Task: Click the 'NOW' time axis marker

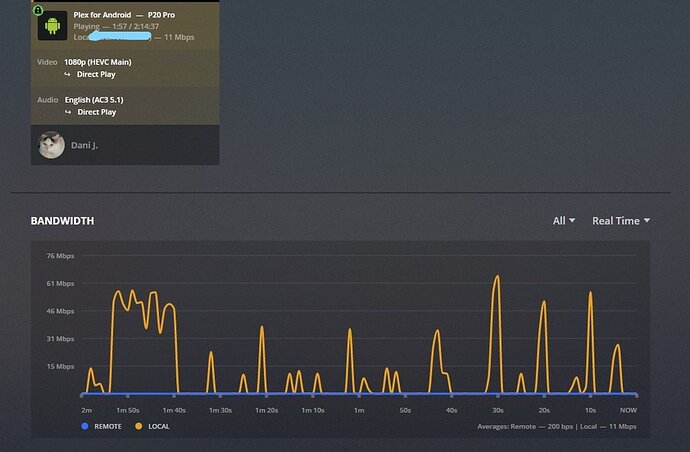Action: pos(628,410)
